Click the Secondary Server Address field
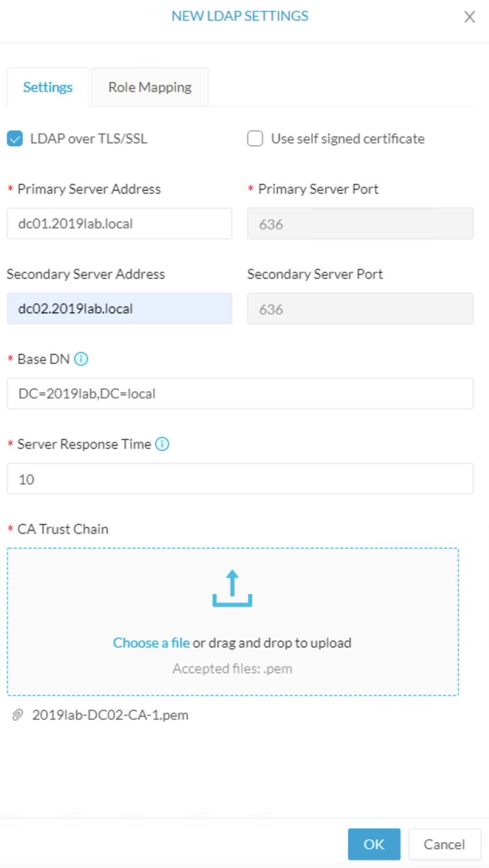 [x=119, y=308]
